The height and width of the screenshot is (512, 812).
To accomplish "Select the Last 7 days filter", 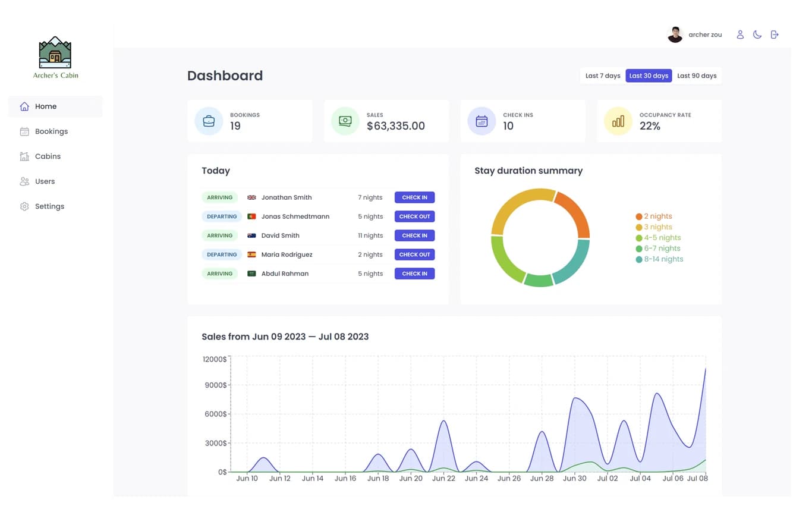I will pyautogui.click(x=603, y=76).
